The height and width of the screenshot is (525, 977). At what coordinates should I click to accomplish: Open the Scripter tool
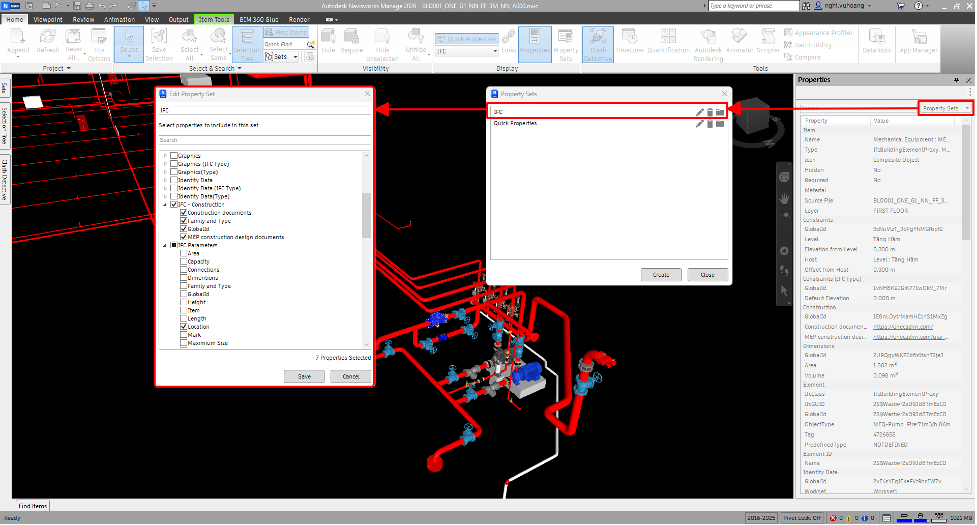768,42
